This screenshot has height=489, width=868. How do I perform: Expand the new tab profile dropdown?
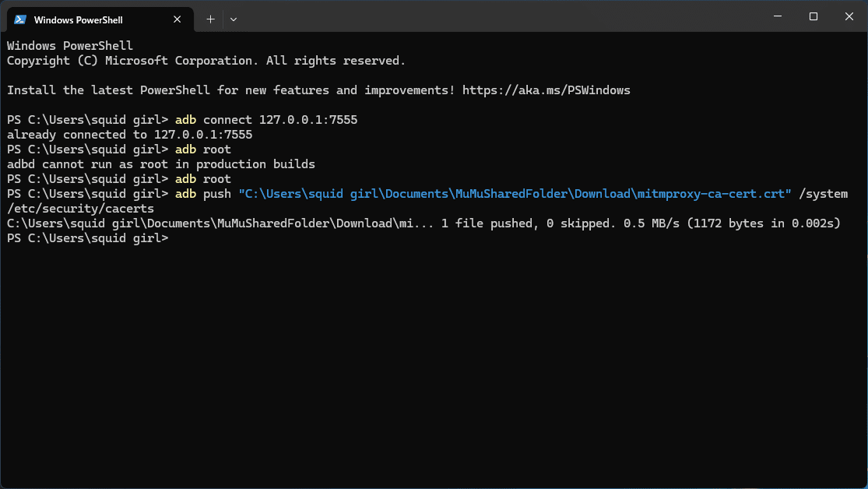coord(234,19)
